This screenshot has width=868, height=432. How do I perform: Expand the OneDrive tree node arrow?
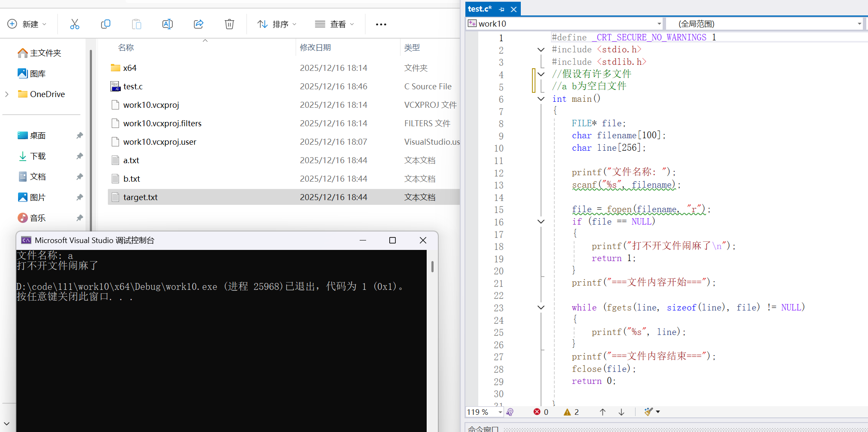(7, 94)
